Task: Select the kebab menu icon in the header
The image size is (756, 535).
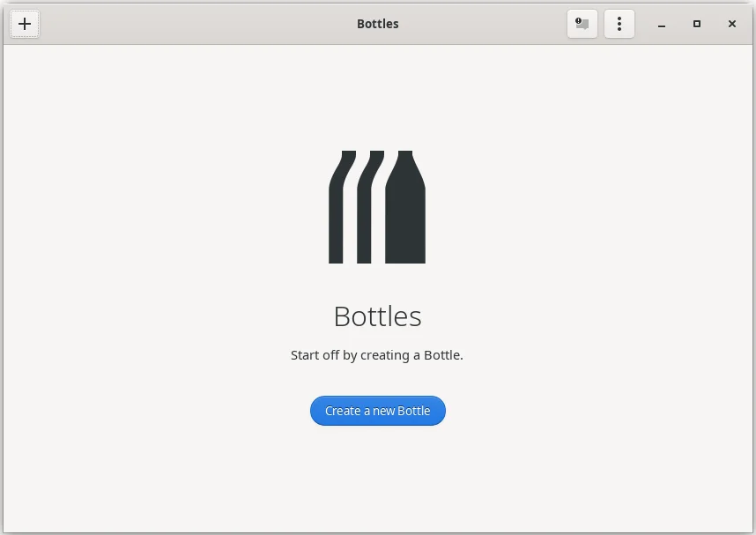Action: (x=619, y=24)
